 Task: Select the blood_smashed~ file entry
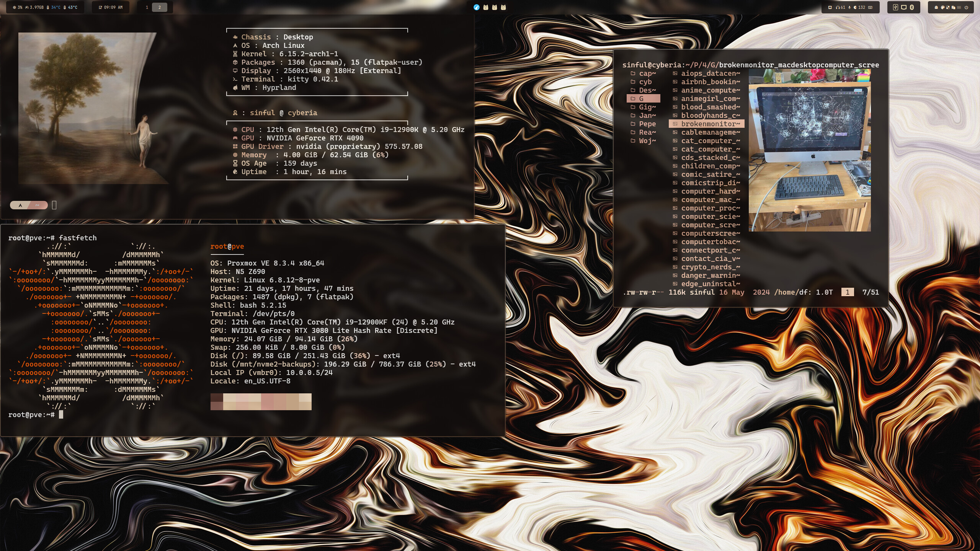click(707, 107)
